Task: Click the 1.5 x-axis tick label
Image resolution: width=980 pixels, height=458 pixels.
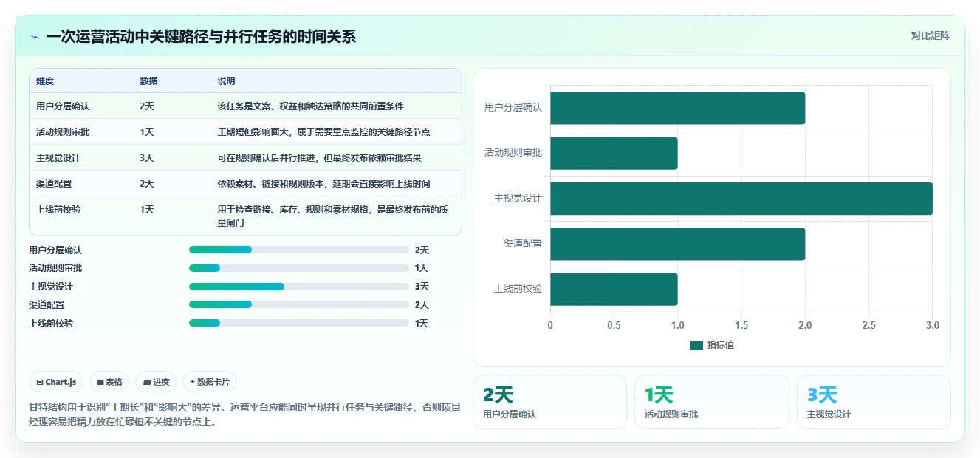Action: coord(741,326)
